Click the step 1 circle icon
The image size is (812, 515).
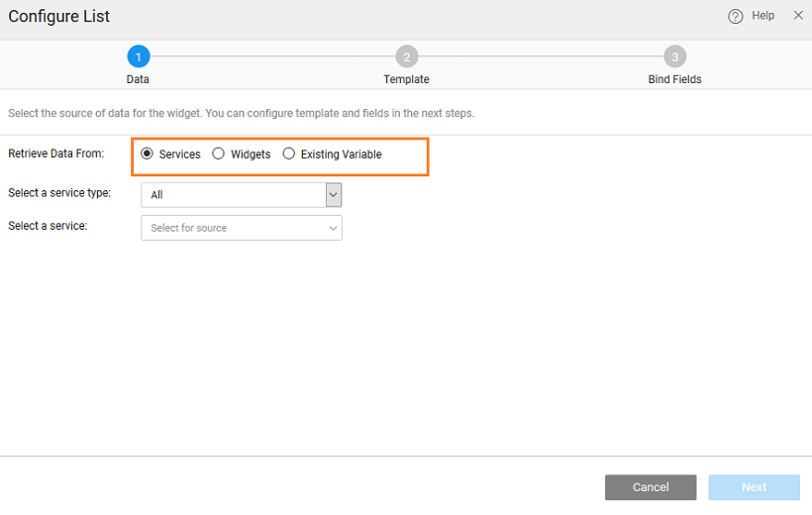[x=139, y=56]
